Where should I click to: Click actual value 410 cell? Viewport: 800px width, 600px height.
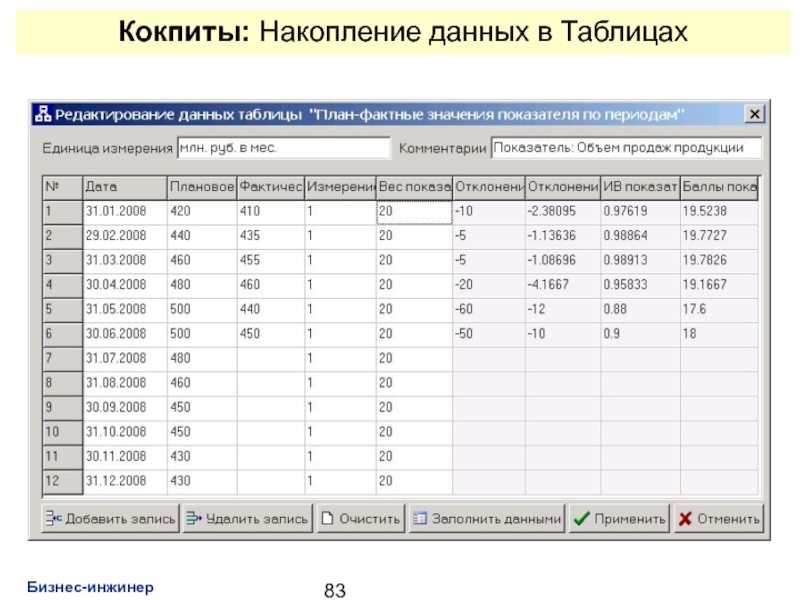pos(271,212)
